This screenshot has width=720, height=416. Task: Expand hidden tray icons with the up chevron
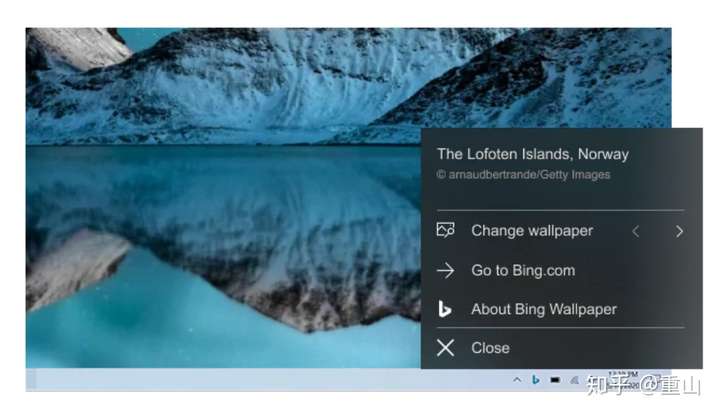click(x=517, y=380)
